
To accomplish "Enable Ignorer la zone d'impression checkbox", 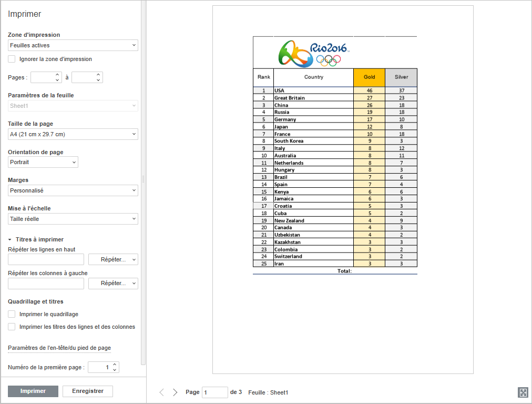I will click(x=12, y=59).
